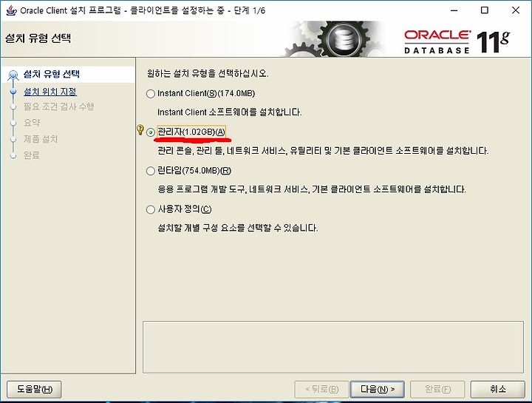Click the 설치 유형 선택 step marker icon
This screenshot has width=532, height=403.
(13, 75)
